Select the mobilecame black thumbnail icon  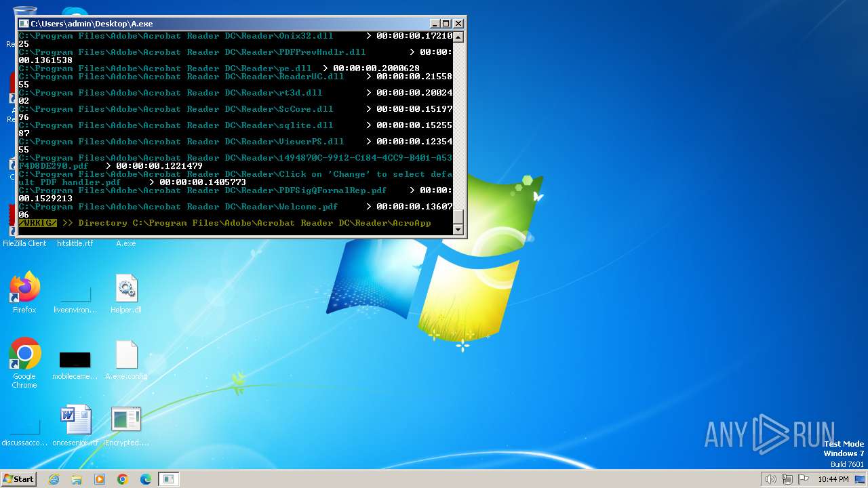(x=75, y=360)
